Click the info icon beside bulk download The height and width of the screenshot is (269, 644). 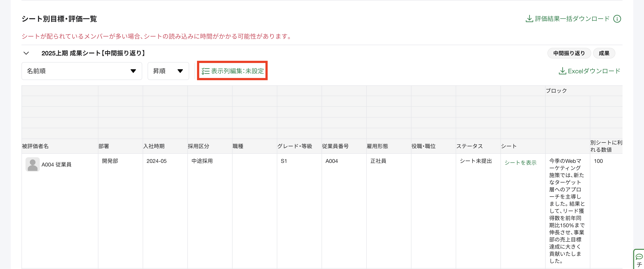pyautogui.click(x=617, y=19)
